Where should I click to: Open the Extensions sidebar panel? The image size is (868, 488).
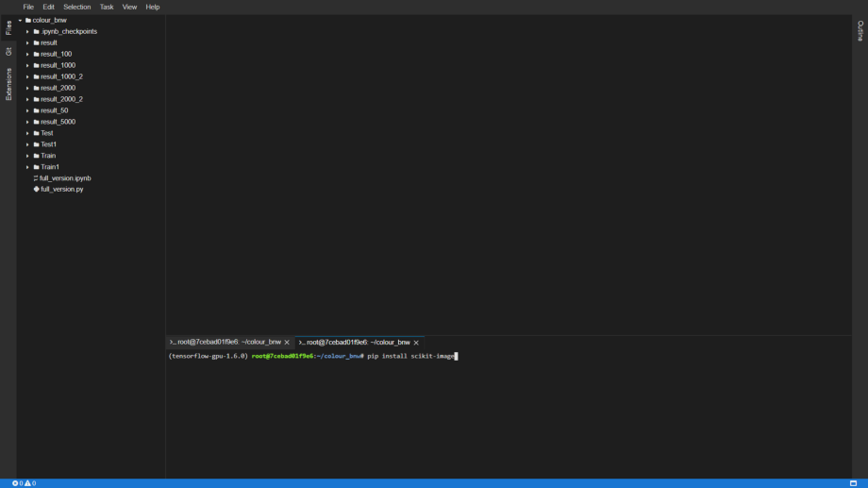pos(8,84)
